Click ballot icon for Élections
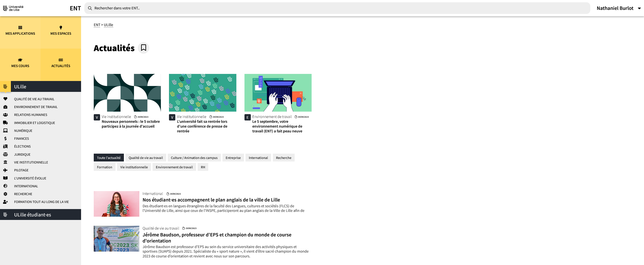This screenshot has width=644, height=265. (x=5, y=146)
